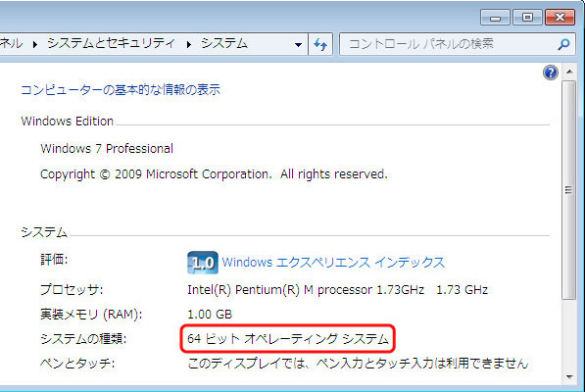The image size is (585, 392).
Task: Click the blue help question mark icon
Action: point(551,73)
